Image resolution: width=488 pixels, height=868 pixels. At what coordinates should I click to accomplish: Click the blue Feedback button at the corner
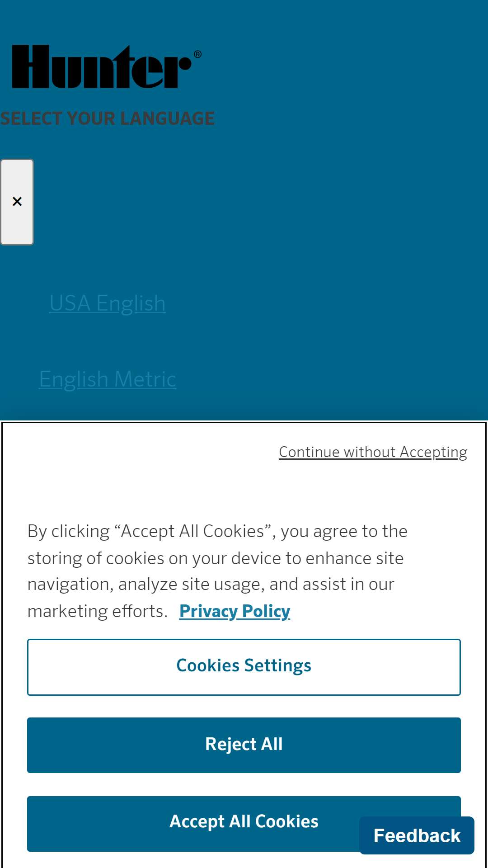417,835
